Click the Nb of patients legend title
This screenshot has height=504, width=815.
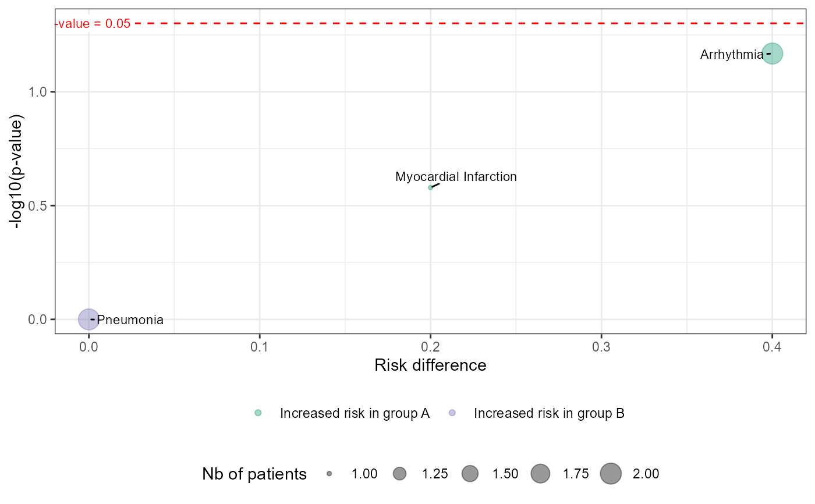254,474
